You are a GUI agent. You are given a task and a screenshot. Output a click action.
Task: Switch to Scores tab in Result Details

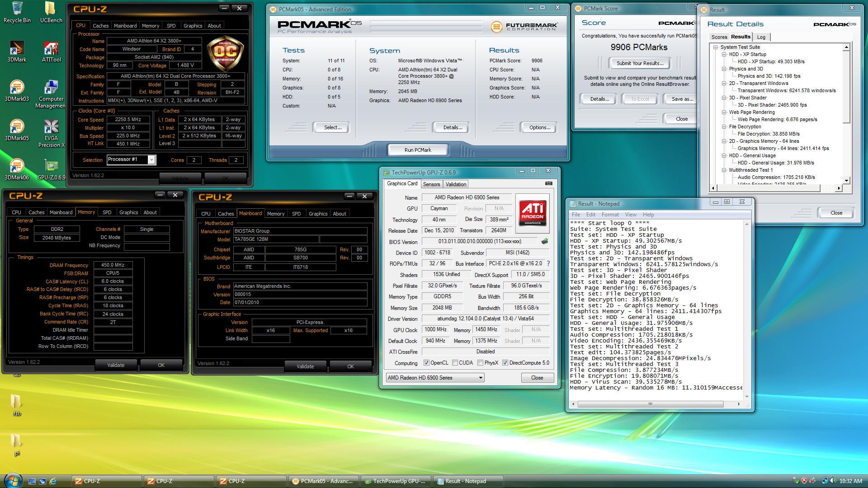(719, 37)
